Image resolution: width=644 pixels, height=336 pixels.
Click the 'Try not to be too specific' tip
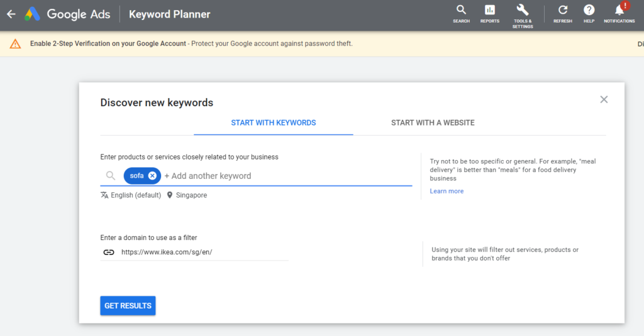[x=513, y=170]
